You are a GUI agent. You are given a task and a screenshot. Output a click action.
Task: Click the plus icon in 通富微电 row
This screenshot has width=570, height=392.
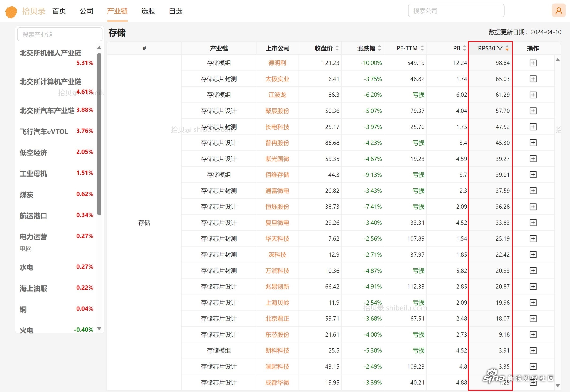533,191
